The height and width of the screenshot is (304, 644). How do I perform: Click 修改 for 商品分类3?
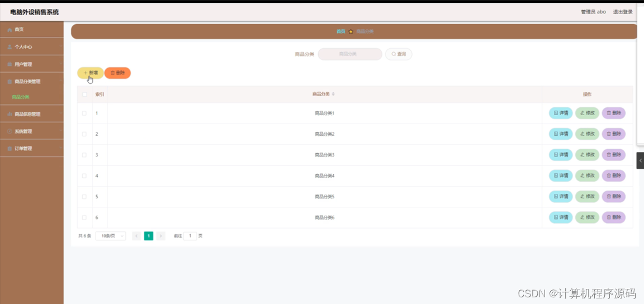click(x=588, y=155)
